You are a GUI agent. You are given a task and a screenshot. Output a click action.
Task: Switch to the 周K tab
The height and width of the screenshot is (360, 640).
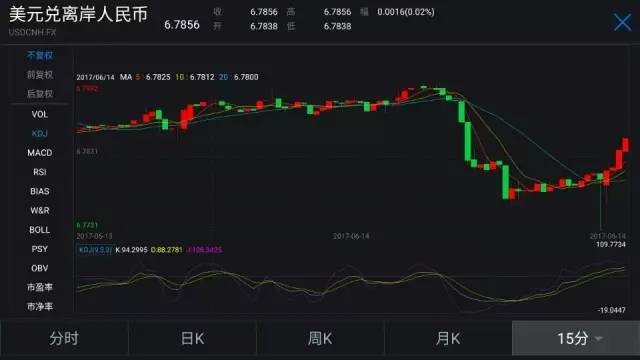tap(320, 338)
